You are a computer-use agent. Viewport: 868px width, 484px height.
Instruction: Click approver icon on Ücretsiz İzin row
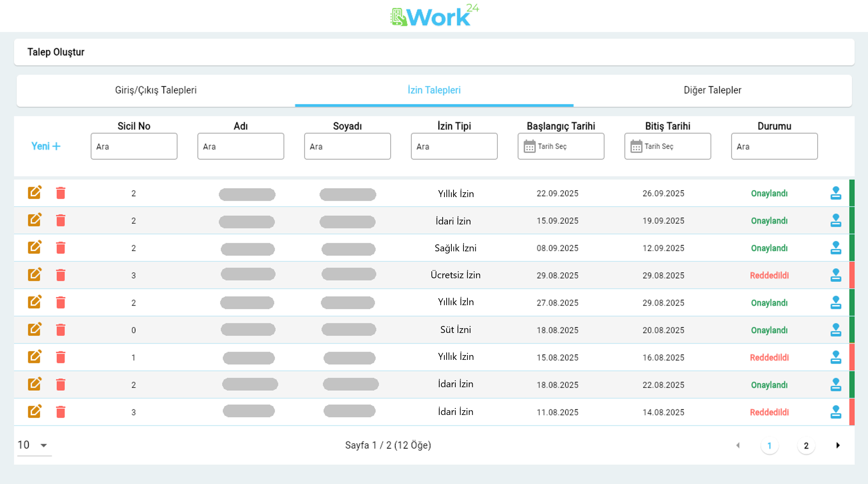click(x=835, y=275)
